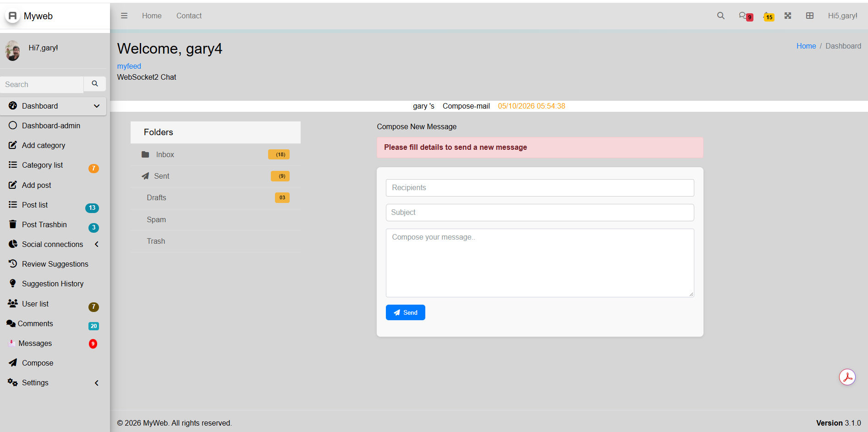The image size is (868, 432).
Task: Expand the Dashboard sidebar dropdown
Action: click(53, 106)
